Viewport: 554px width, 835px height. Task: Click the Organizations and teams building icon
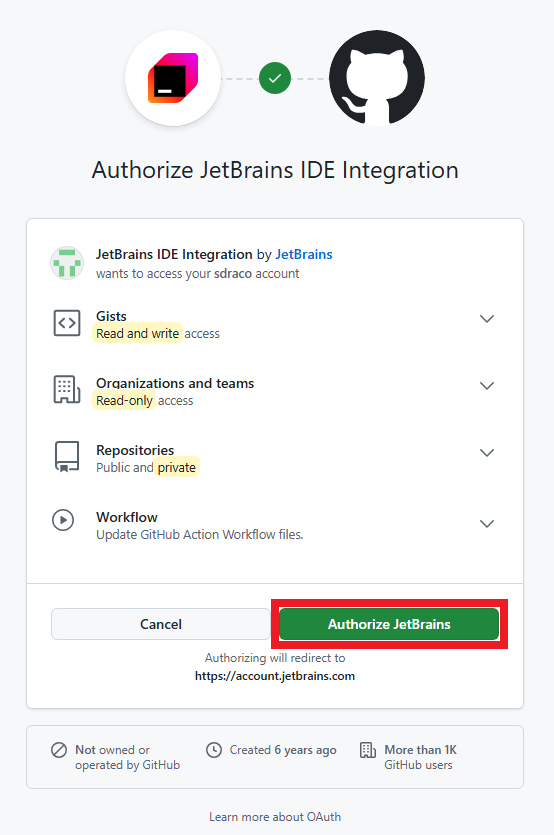(67, 389)
